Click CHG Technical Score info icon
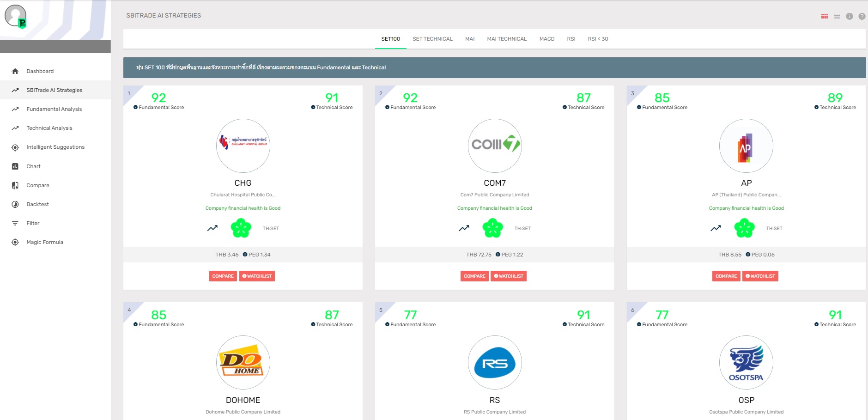The image size is (868, 420). coord(313,107)
